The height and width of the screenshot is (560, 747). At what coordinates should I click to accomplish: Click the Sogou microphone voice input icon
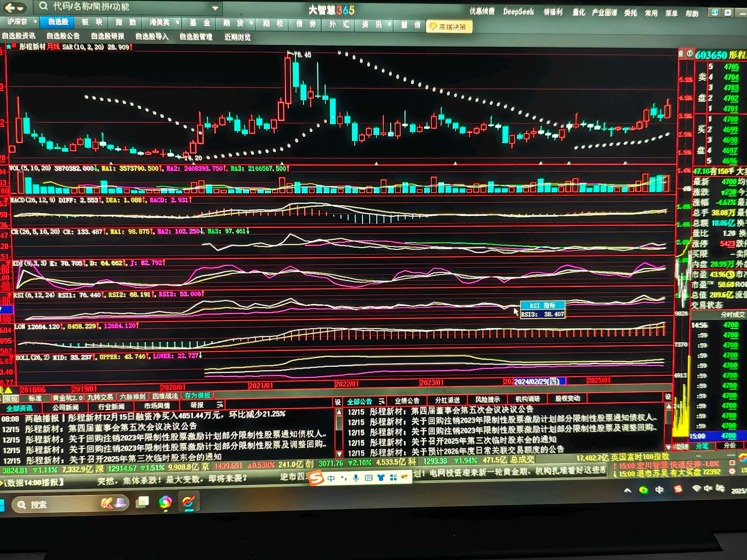click(356, 478)
